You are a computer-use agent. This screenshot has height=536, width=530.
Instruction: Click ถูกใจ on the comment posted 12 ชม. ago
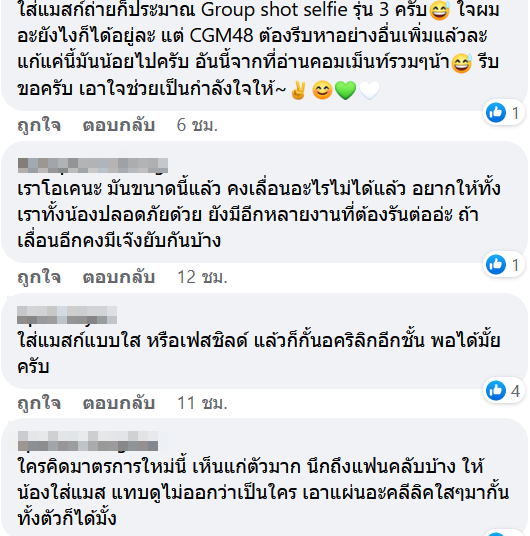(39, 277)
